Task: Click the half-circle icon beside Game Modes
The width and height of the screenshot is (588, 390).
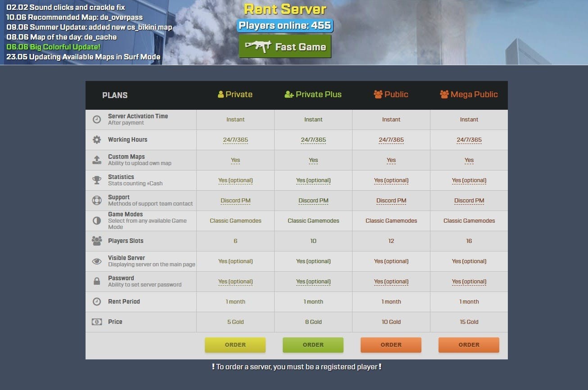Action: [x=97, y=221]
